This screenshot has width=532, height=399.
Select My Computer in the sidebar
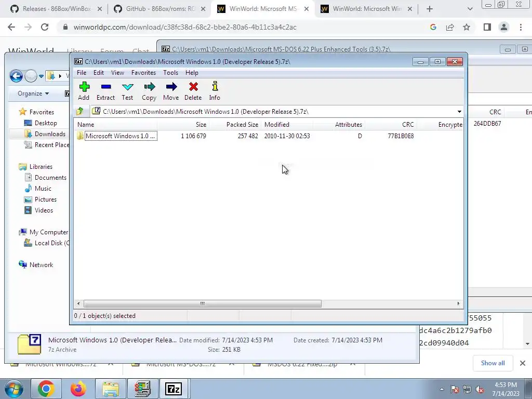[48, 232]
